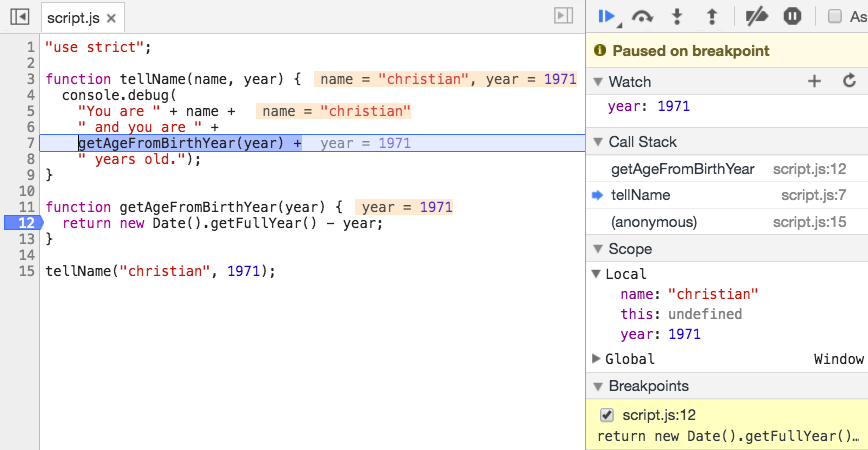Image resolution: width=868 pixels, height=450 pixels.
Task: Click the Step into function icon
Action: (x=676, y=16)
